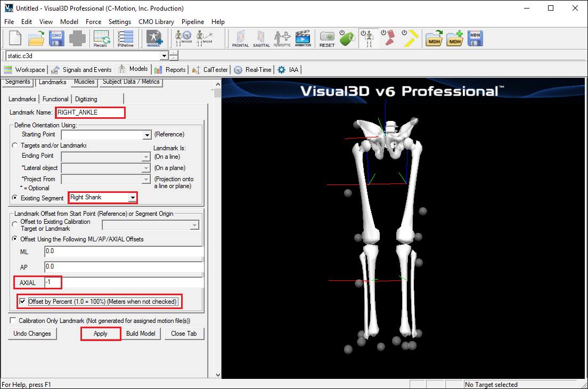Viewport: 588px width, 389px height.
Task: Save MDH file with disk icon
Action: [475, 38]
